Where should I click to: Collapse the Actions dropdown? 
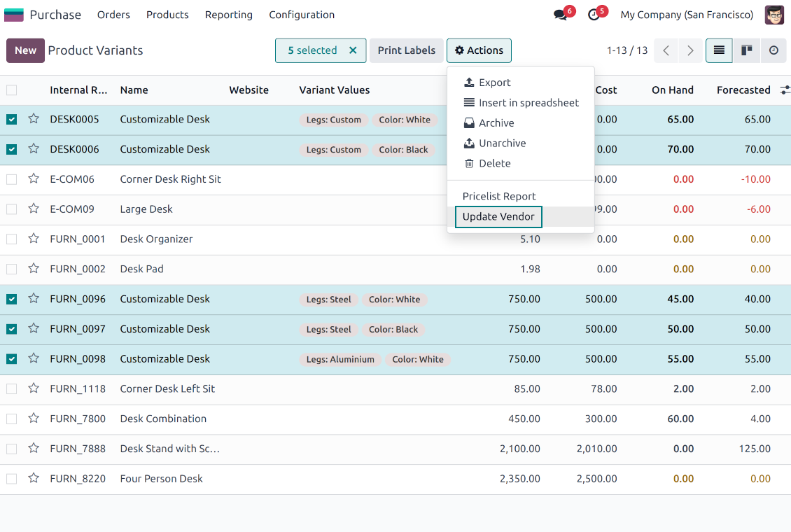coord(479,50)
